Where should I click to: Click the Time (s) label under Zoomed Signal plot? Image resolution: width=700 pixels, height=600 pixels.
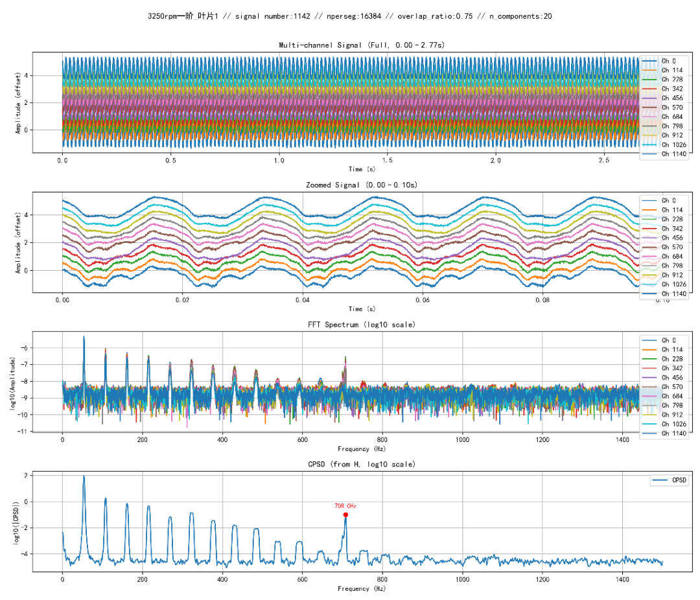[362, 309]
